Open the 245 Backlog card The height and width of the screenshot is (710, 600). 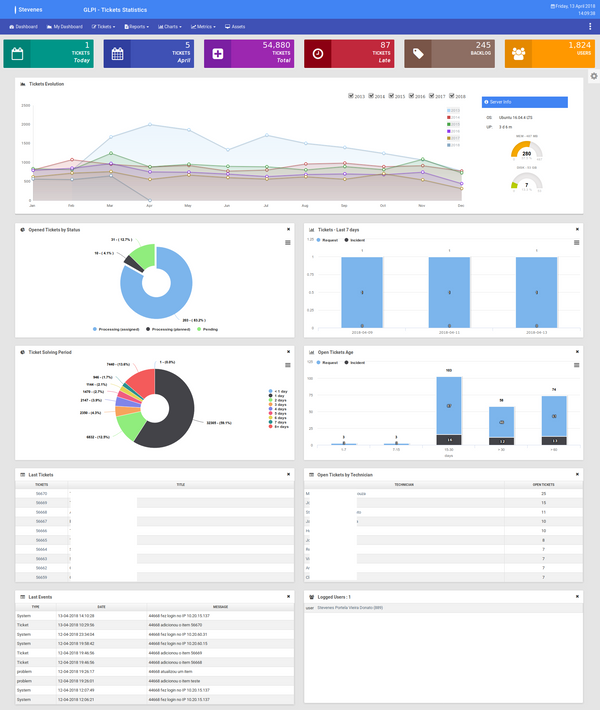[x=449, y=54]
